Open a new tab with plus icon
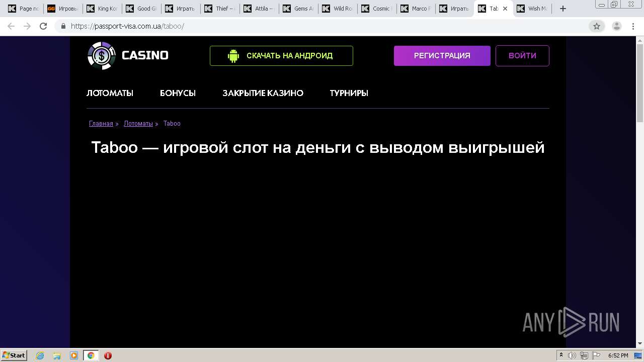The image size is (644, 362). (x=563, y=9)
